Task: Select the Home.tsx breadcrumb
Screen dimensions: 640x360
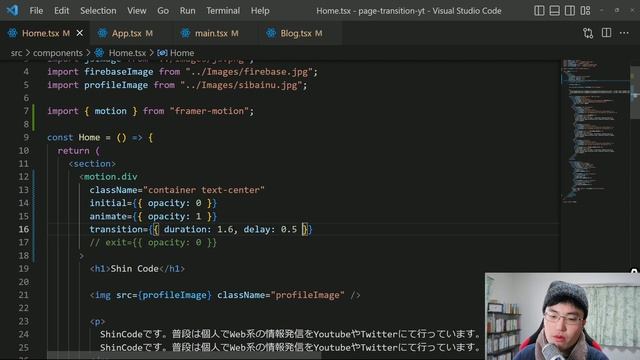Action: pyautogui.click(x=127, y=53)
